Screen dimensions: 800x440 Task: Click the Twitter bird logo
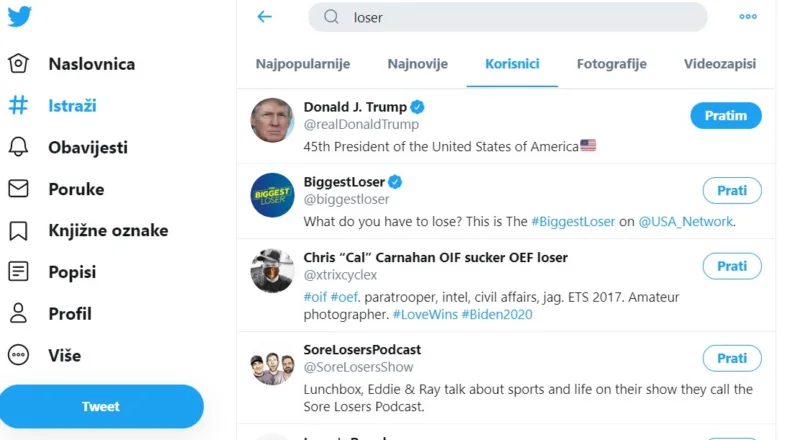point(19,16)
